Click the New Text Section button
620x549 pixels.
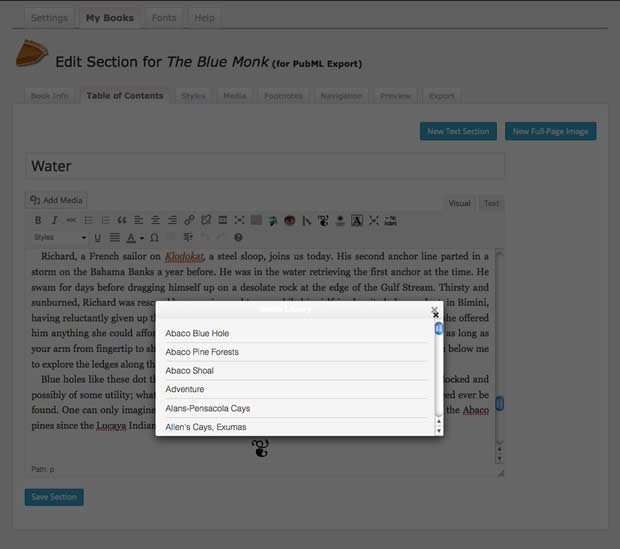pyautogui.click(x=458, y=131)
